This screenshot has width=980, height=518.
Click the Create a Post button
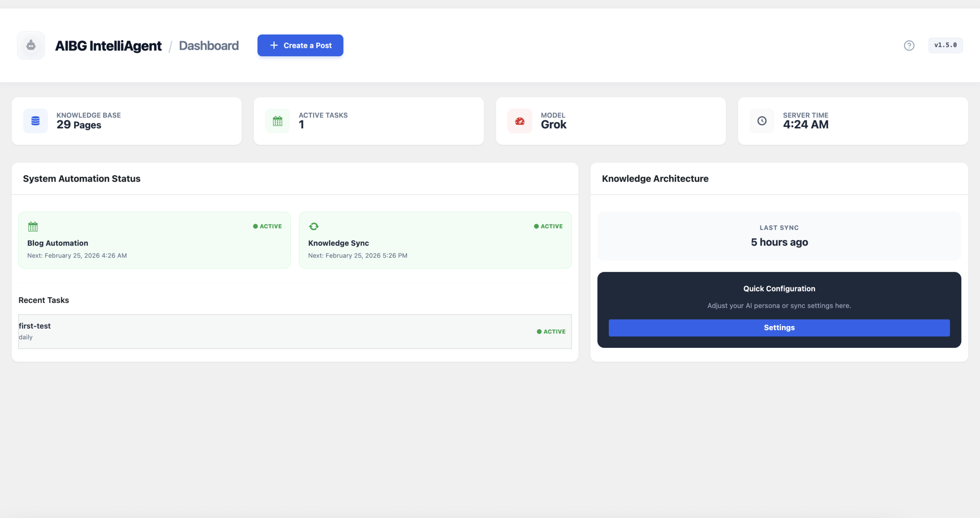point(300,45)
